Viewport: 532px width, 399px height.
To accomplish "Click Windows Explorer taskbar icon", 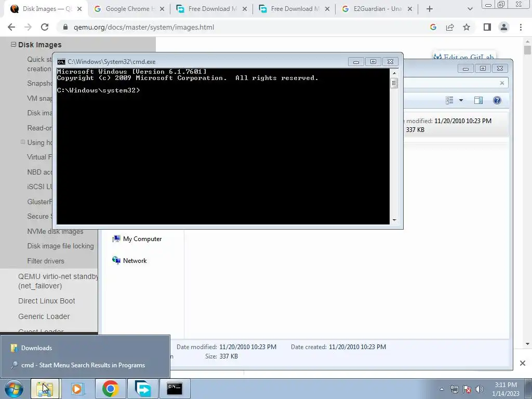I will [x=45, y=389].
